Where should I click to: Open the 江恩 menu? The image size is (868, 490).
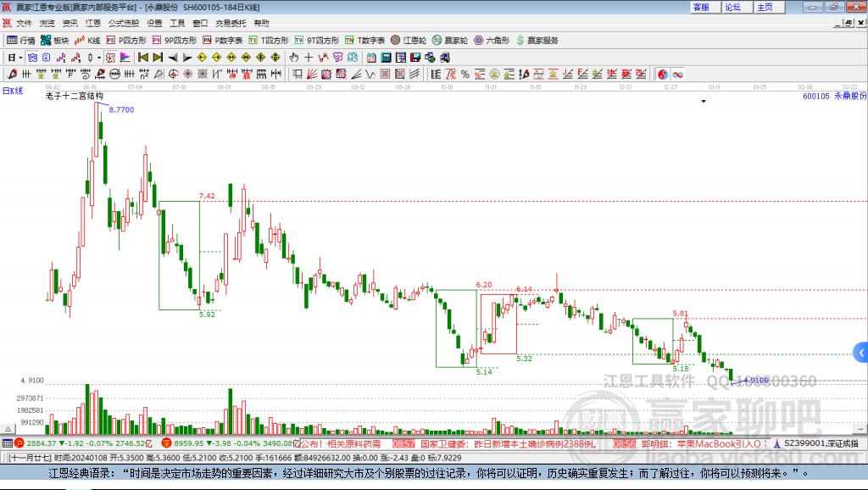93,23
